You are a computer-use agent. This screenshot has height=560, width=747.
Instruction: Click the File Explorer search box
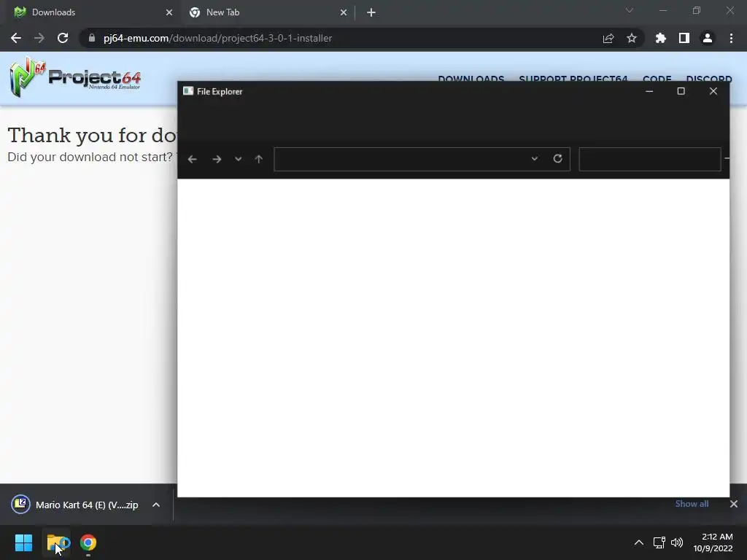click(650, 159)
